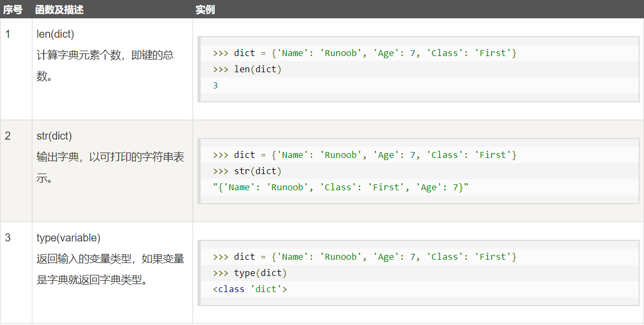The height and width of the screenshot is (325, 644).
Task: Select row number 3 cell
Action: coord(8,238)
